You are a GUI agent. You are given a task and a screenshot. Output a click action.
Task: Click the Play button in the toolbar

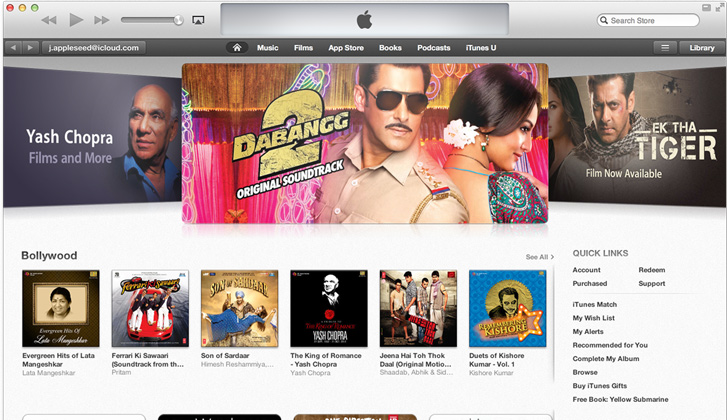pos(76,20)
